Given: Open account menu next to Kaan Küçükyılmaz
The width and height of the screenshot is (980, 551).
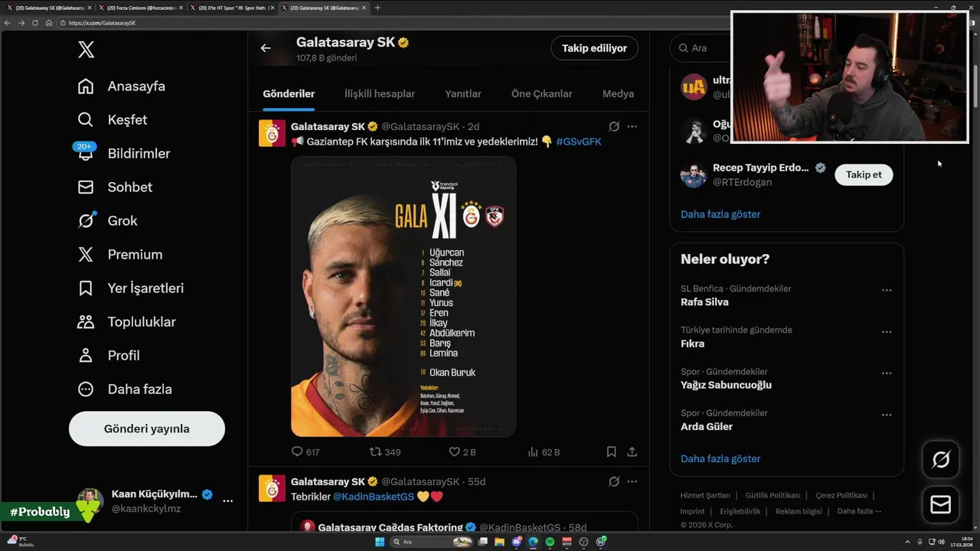Looking at the screenshot, I should point(227,501).
